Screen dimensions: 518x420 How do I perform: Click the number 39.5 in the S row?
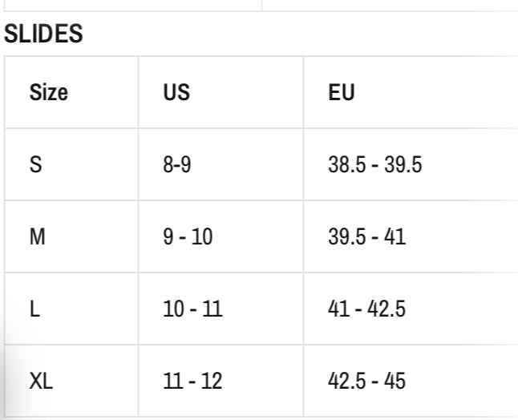pos(403,164)
